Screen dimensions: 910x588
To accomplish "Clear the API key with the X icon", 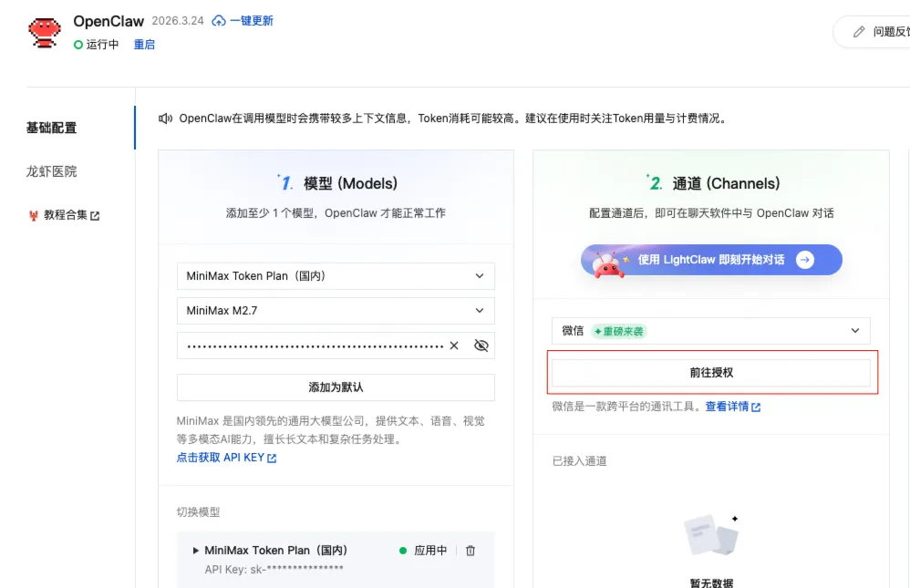I will (x=454, y=346).
